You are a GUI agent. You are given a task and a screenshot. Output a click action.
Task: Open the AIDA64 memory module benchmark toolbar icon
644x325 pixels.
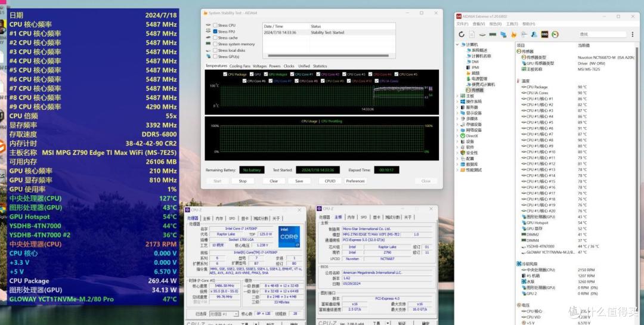[x=493, y=35]
